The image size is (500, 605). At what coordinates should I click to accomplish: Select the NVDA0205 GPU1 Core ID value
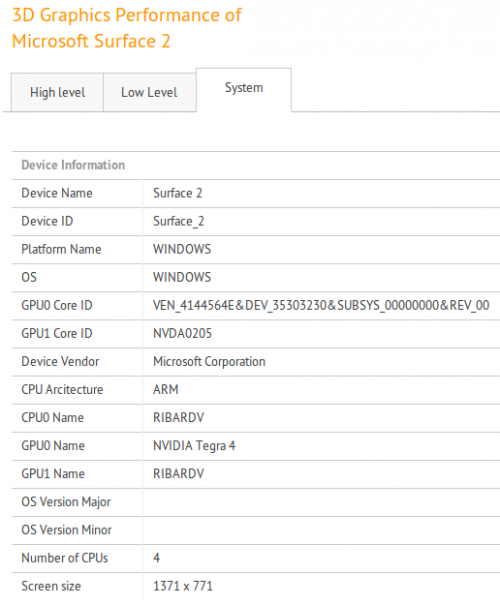click(182, 333)
